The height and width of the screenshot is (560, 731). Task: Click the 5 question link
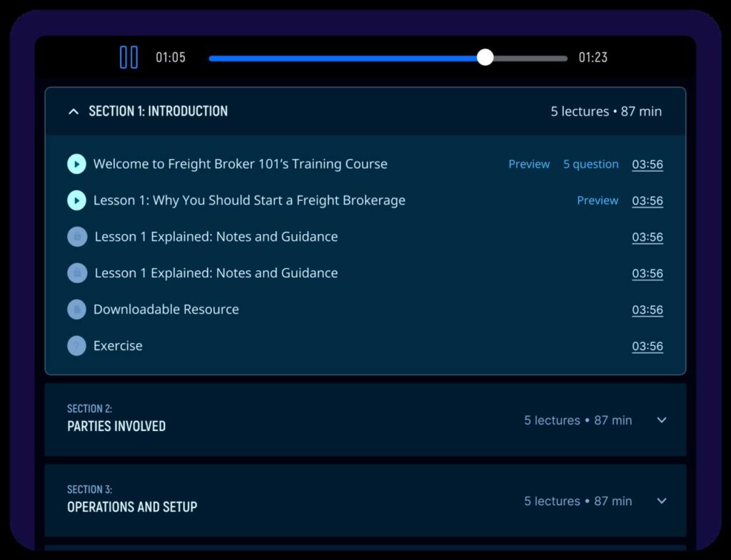[x=590, y=164]
